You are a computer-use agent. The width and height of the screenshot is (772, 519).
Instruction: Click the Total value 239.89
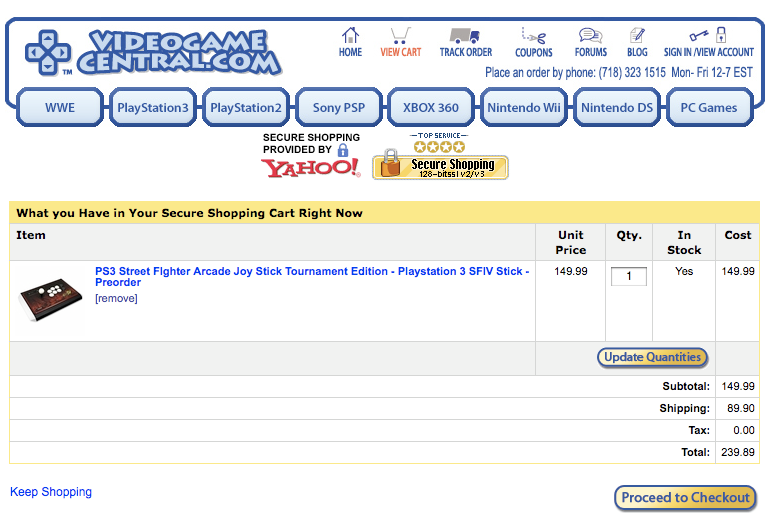[x=738, y=452]
